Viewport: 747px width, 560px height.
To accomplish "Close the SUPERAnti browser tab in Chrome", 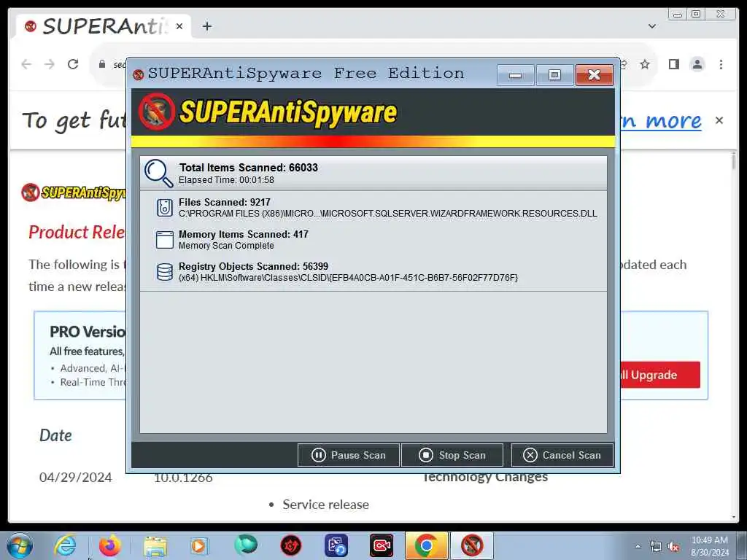I will [179, 26].
